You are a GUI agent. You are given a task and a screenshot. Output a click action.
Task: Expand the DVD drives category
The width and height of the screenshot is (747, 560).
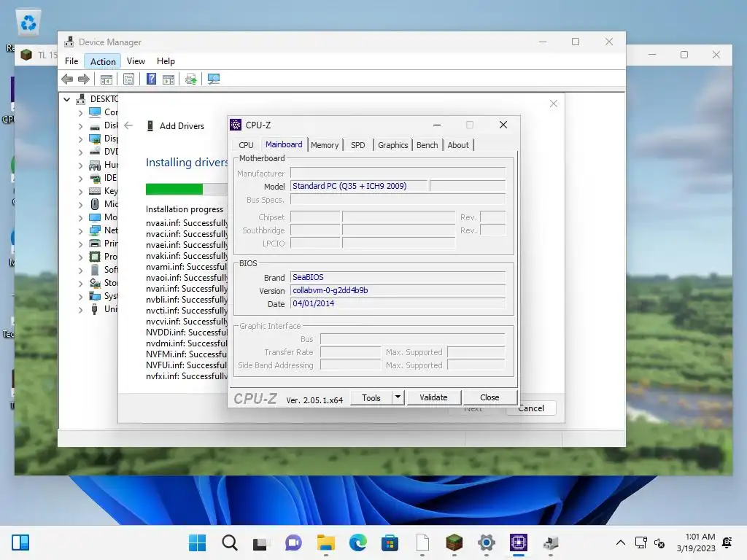(80, 152)
